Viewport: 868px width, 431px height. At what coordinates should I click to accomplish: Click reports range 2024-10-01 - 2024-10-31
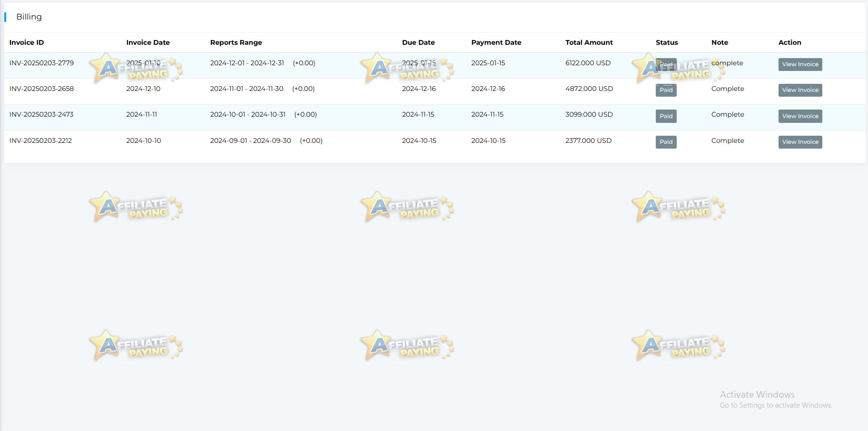tap(248, 114)
